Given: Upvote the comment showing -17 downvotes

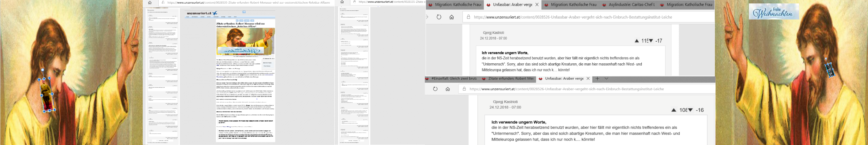Looking at the screenshot, I should coord(636,41).
